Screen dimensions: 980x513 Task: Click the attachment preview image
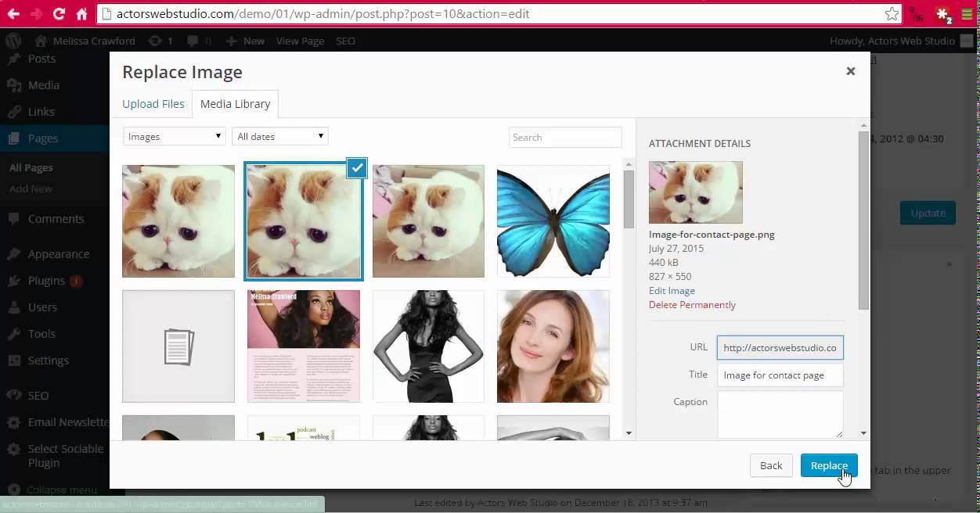[696, 192]
